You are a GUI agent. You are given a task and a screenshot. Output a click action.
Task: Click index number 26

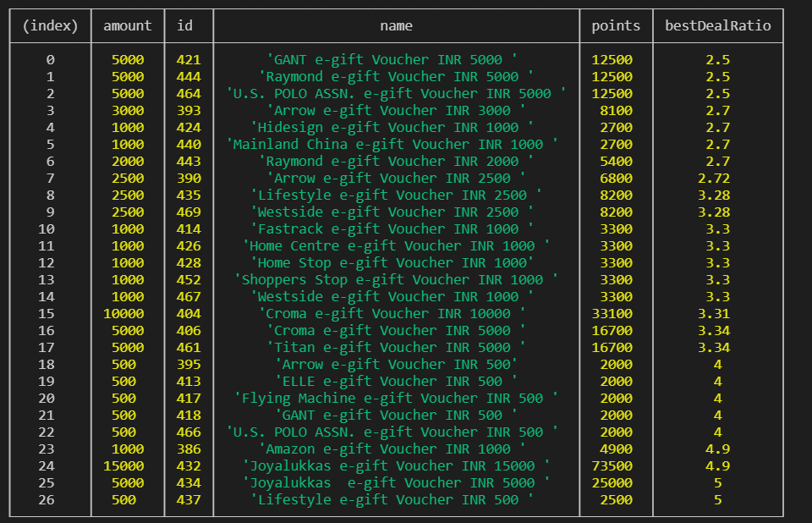(46, 500)
